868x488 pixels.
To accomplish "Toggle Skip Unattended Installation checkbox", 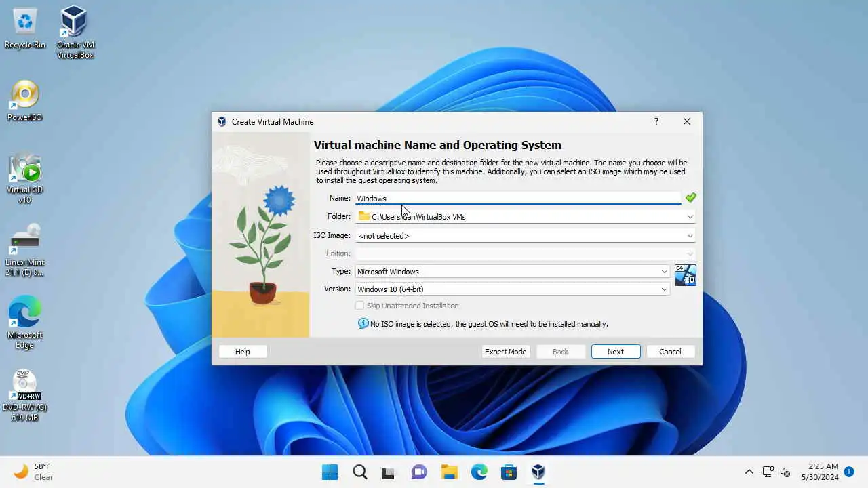I will point(360,306).
